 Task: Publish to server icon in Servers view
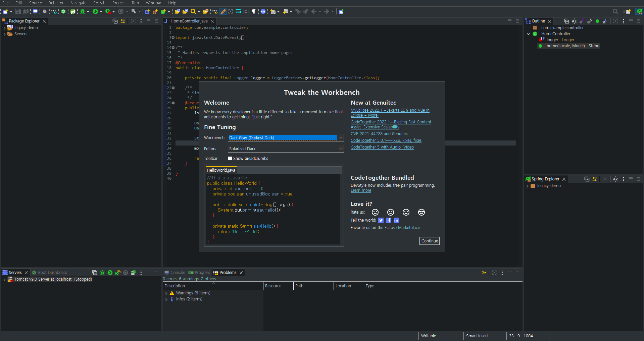pos(133,273)
